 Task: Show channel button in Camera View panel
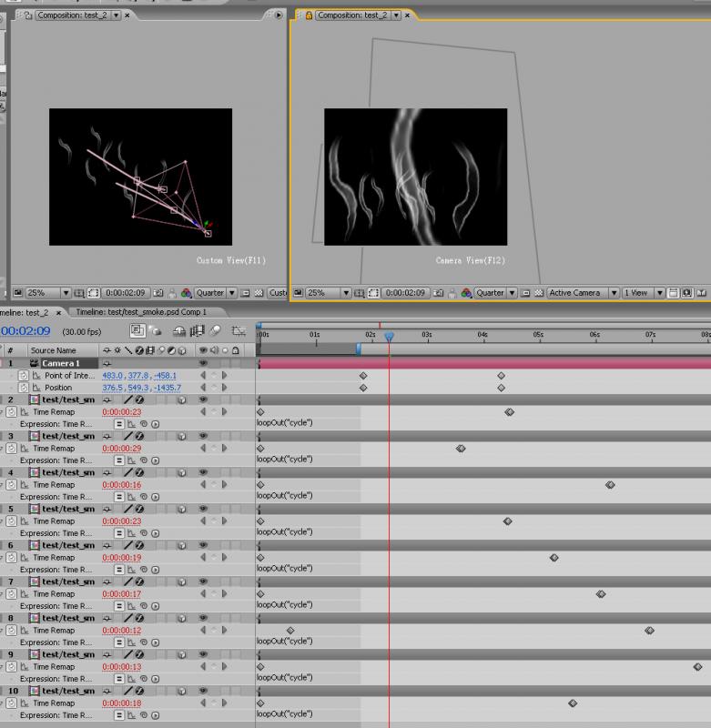466,293
